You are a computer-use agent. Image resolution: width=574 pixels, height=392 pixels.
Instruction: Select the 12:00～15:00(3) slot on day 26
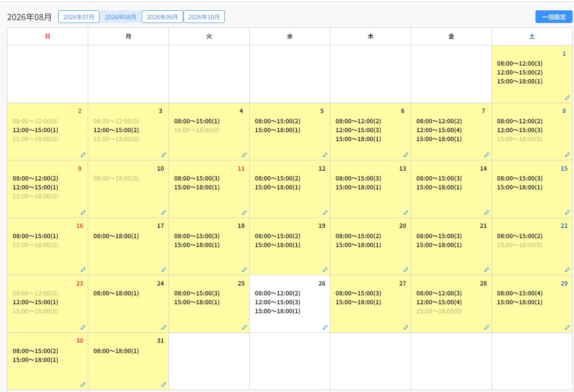(277, 302)
